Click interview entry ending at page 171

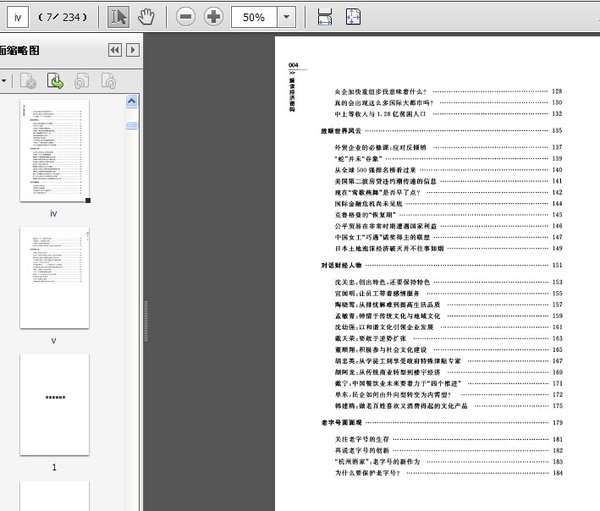tap(448, 384)
